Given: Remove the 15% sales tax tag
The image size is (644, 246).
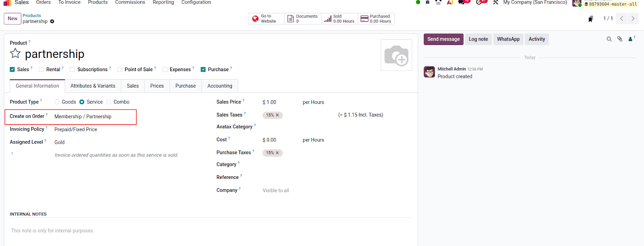Looking at the screenshot, I should click(x=277, y=115).
